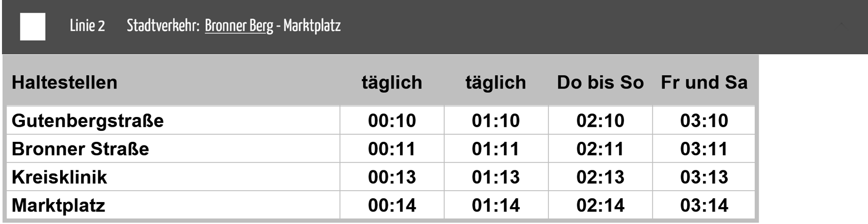Select the 00:10 departure time
Viewport: 868px width, 224px height.
(392, 120)
